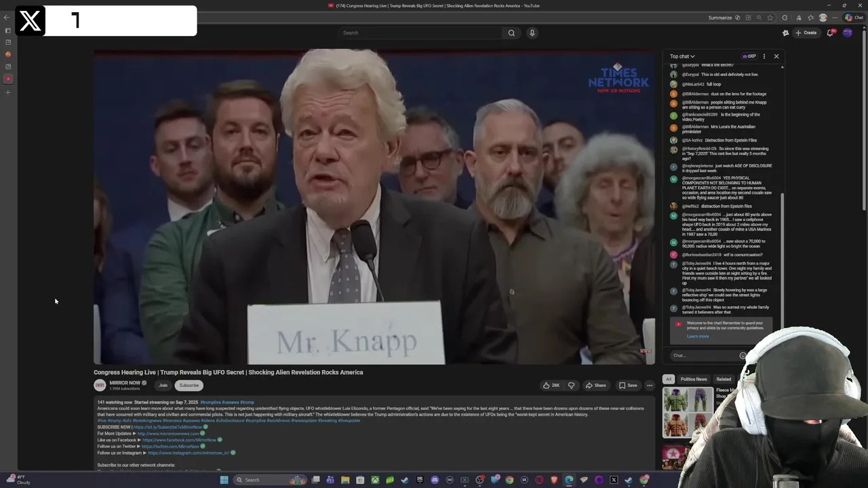The width and height of the screenshot is (868, 488).
Task: Open File Explorer from taskbar
Action: coord(345,480)
